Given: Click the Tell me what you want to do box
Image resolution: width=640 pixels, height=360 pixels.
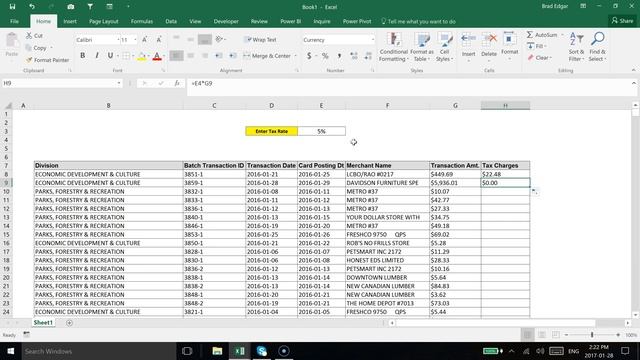Looking at the screenshot, I should pyautogui.click(x=418, y=21).
